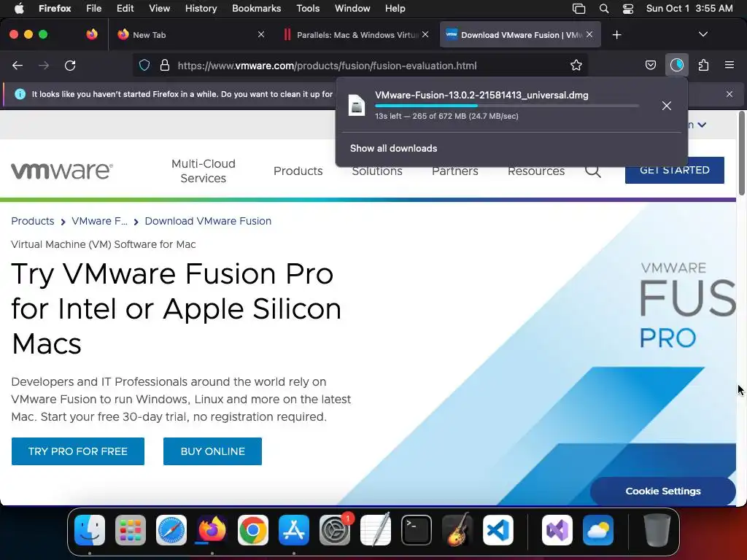The width and height of the screenshot is (747, 560).
Task: Open Visual Studio Code from Dock
Action: [x=498, y=530]
